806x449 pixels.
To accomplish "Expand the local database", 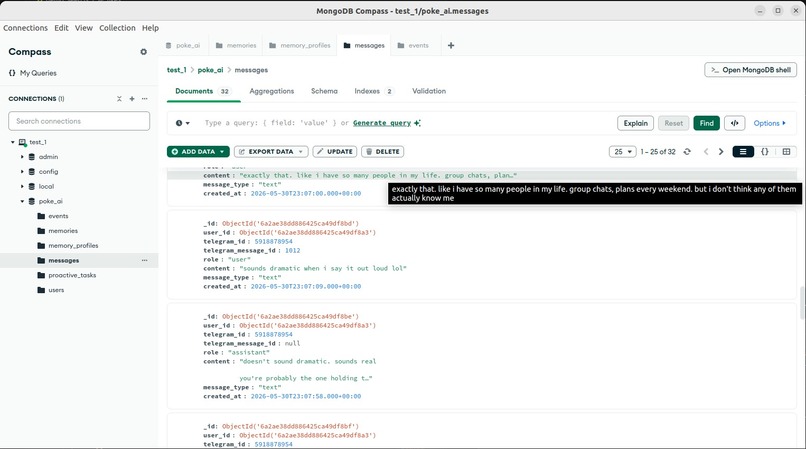I will point(22,187).
